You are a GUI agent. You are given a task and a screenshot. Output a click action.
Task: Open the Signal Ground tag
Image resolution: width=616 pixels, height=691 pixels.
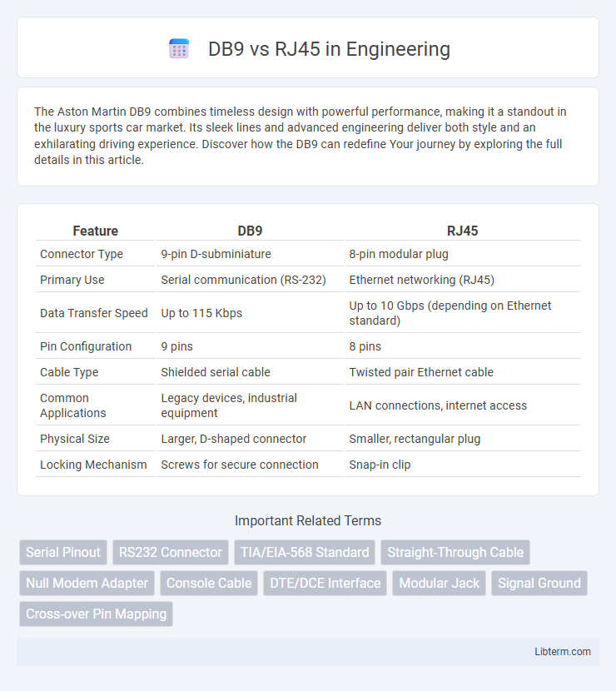pos(539,583)
